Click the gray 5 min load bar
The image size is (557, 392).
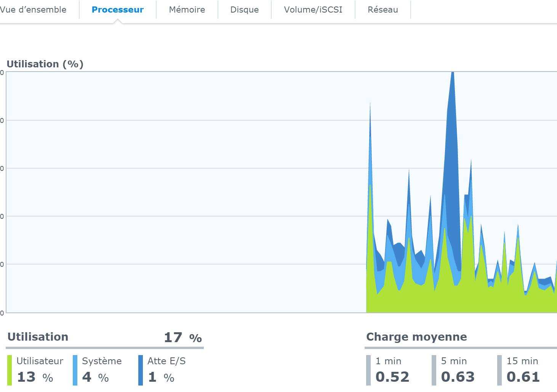click(434, 370)
